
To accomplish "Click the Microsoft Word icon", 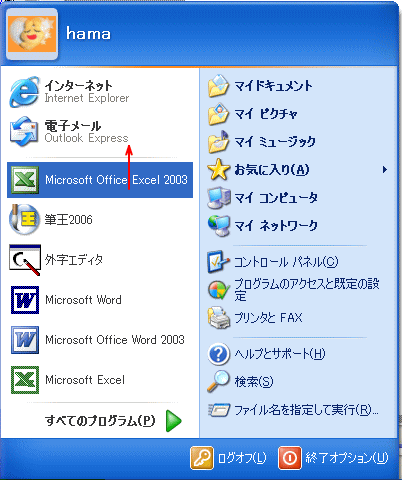I will [x=25, y=300].
